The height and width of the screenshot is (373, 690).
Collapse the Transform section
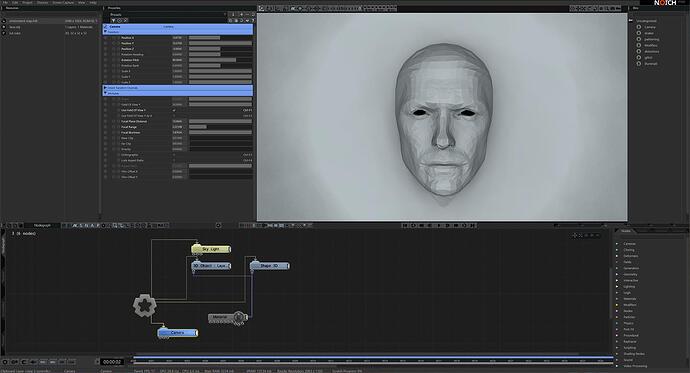coord(105,32)
